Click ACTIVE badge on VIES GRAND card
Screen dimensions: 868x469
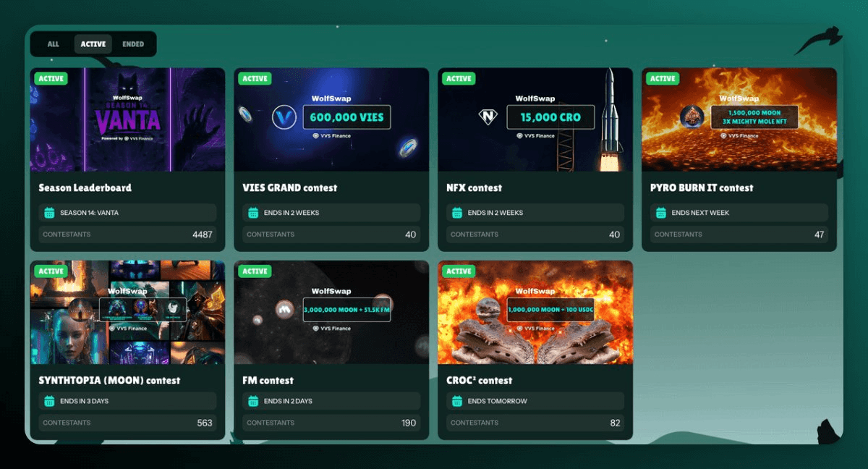point(255,78)
